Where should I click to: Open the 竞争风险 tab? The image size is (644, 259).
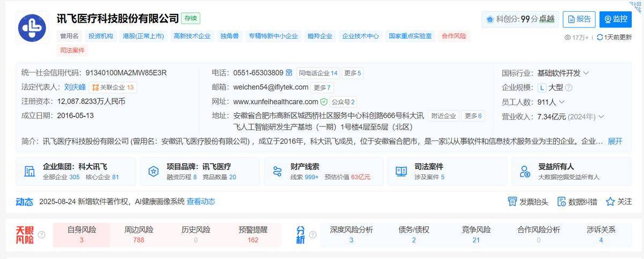476,235
